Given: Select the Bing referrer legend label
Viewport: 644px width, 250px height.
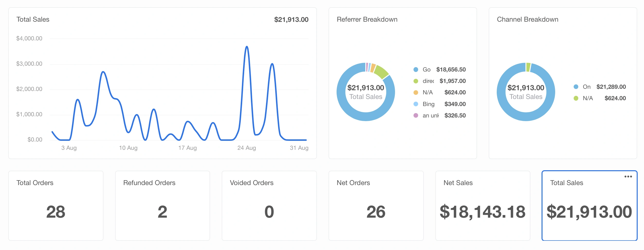Looking at the screenshot, I should point(429,104).
